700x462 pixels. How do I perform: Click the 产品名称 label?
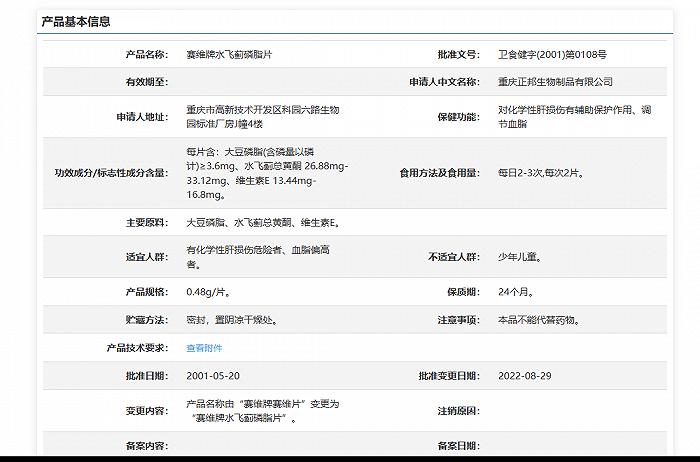coord(147,54)
